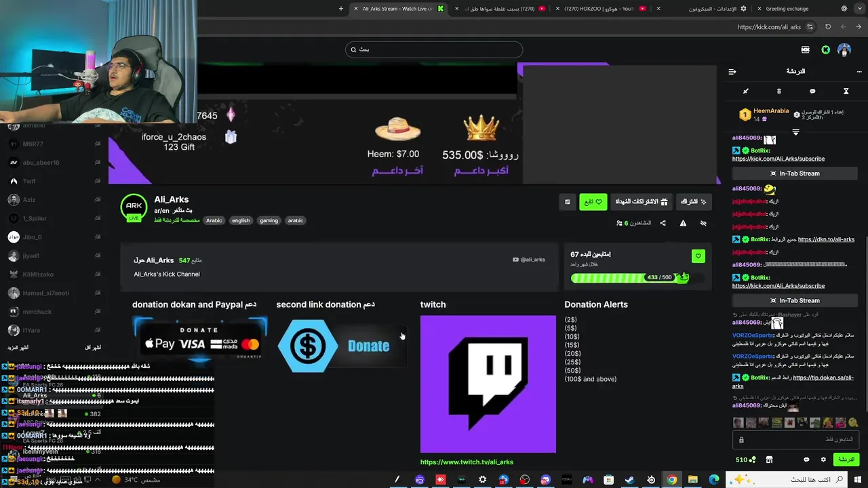Viewport: 868px width, 488px height.
Task: Click the Apple Pay VISA donate banner
Action: pos(200,342)
